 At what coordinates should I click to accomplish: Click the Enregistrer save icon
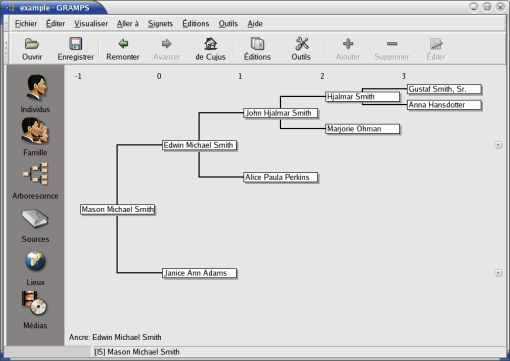[x=76, y=49]
